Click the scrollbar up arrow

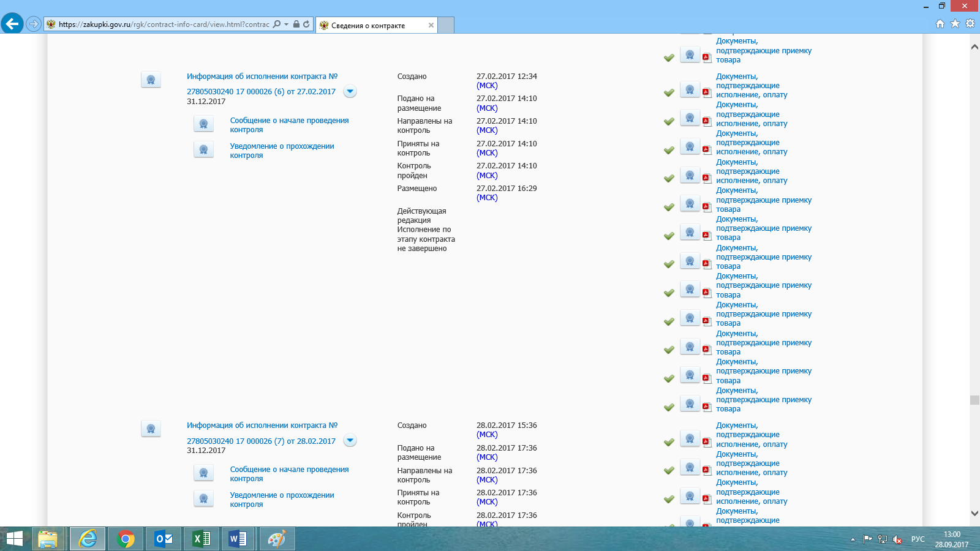coord(974,47)
